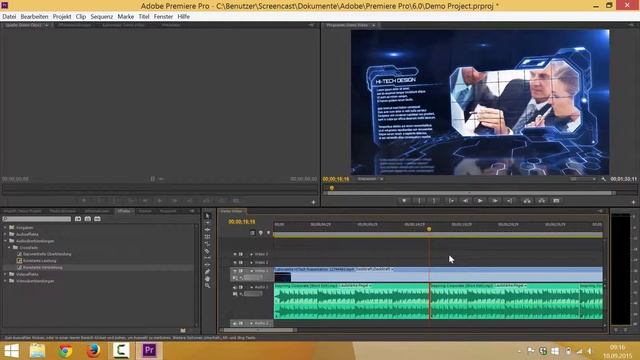This screenshot has width=640, height=360.
Task: Collapse the Audio 1 track
Action: tap(251, 287)
